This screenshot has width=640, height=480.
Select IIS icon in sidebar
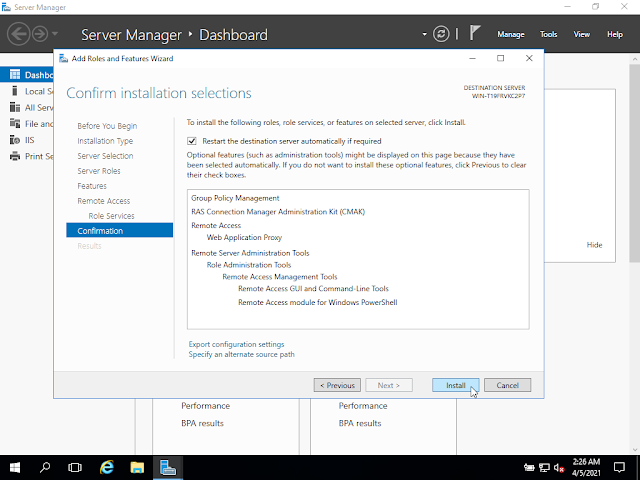pos(15,140)
